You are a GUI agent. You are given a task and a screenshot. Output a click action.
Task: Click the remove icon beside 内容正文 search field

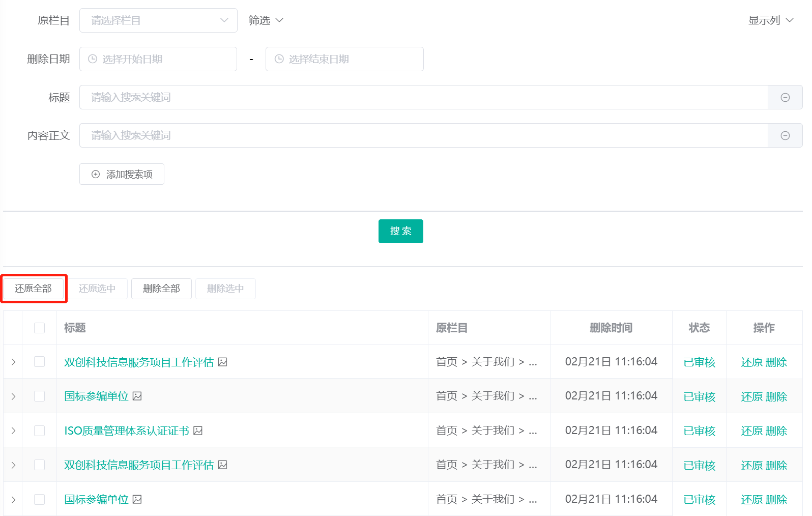point(785,135)
